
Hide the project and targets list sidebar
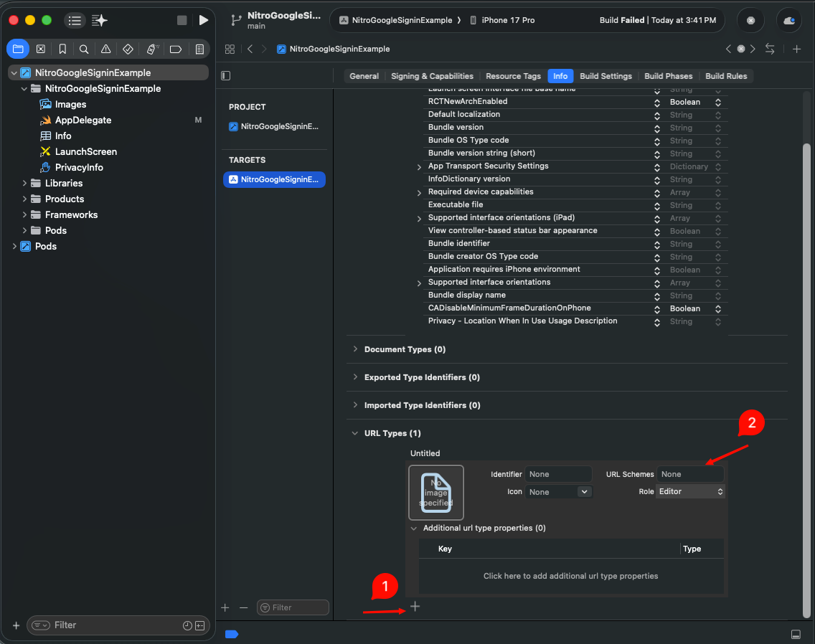click(x=225, y=76)
